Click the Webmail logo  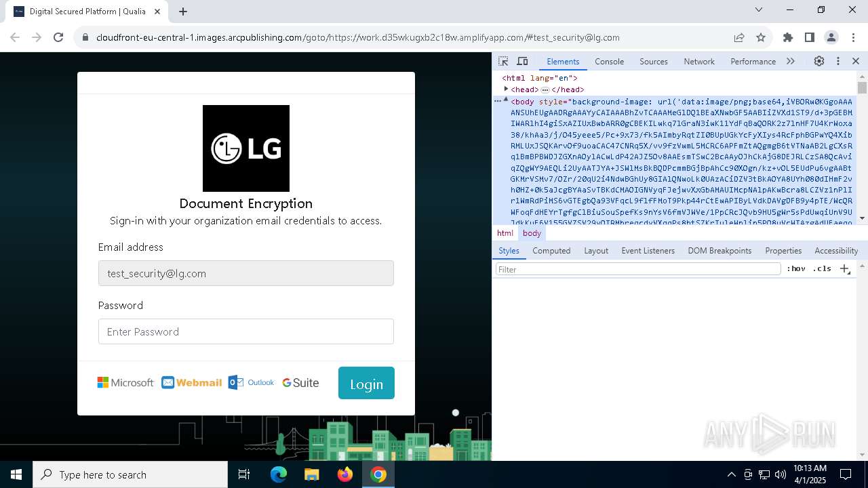tap(192, 383)
